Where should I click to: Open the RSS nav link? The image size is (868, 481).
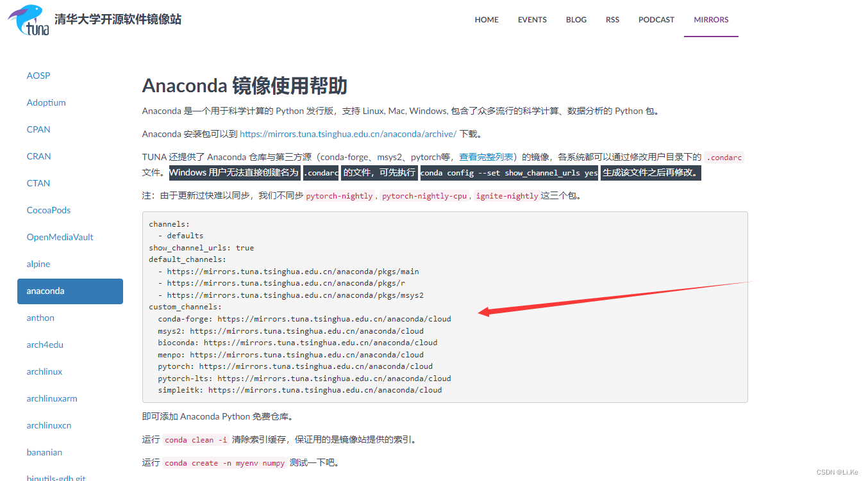[x=612, y=20]
